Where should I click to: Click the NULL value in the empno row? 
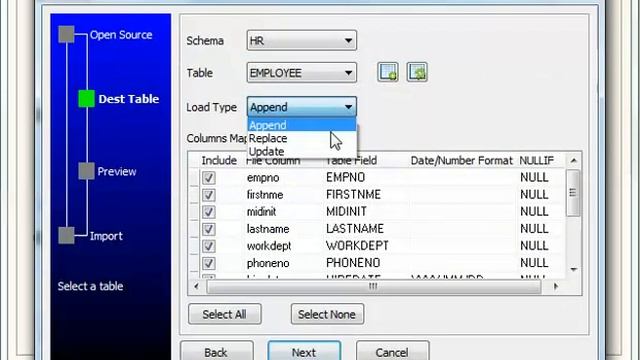click(x=534, y=178)
